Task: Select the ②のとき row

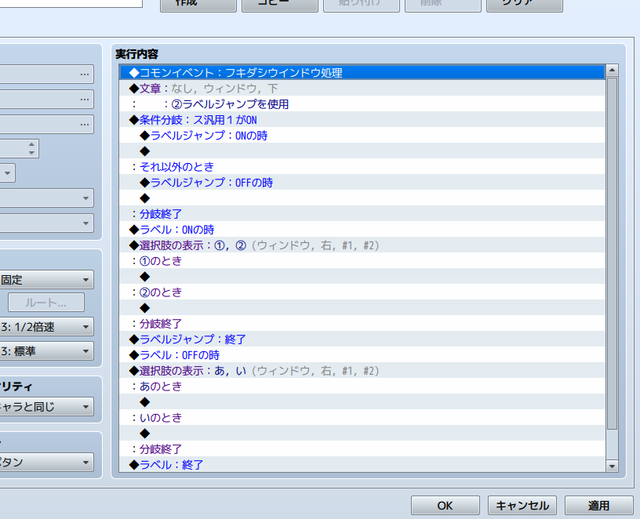Action: tap(362, 292)
